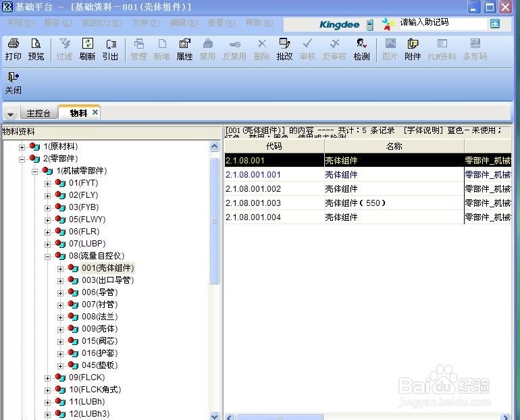This screenshot has width=520, height=420.
Task: Expand the 001(壳体组件) node
Action: coord(60,269)
